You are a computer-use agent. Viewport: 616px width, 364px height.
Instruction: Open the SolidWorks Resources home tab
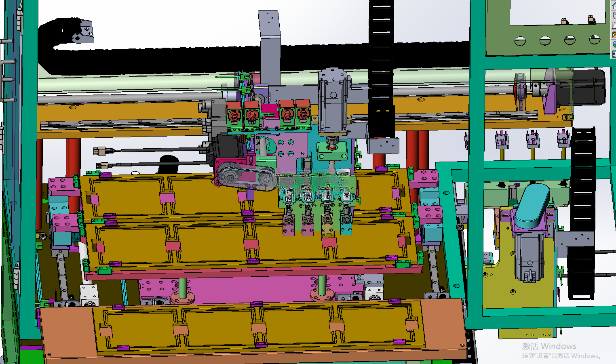click(x=614, y=6)
